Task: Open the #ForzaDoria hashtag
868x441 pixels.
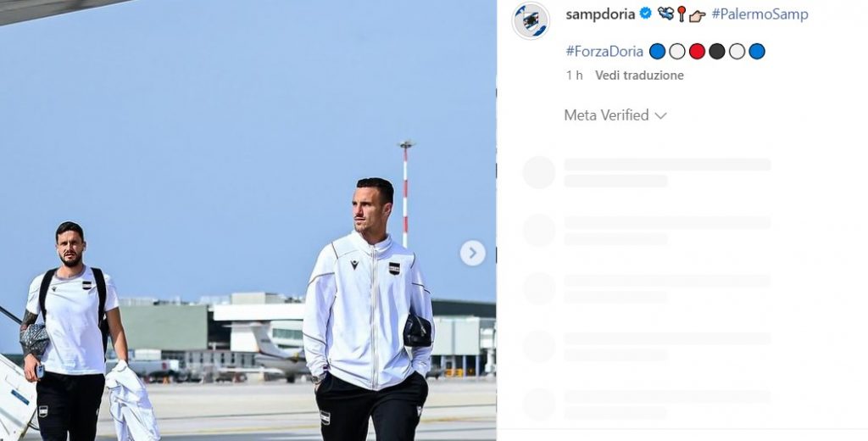Action: 604,52
